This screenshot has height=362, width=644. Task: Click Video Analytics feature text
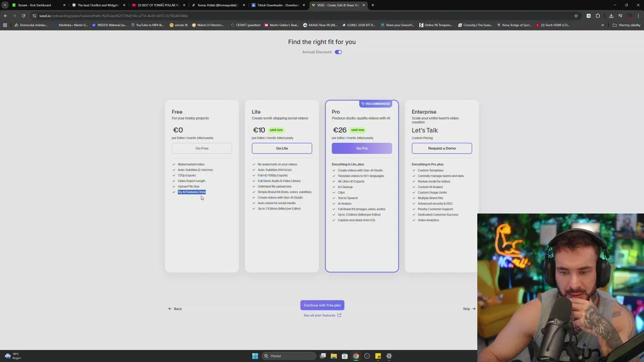coord(428,220)
